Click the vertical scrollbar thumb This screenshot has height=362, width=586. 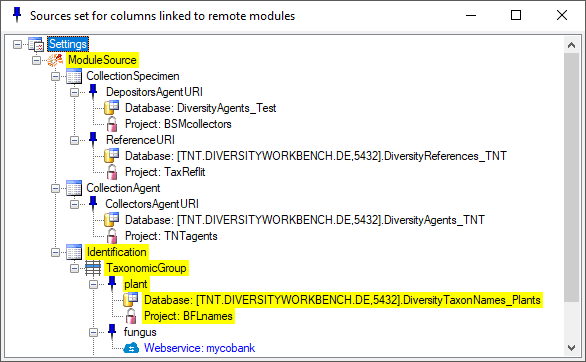click(571, 177)
